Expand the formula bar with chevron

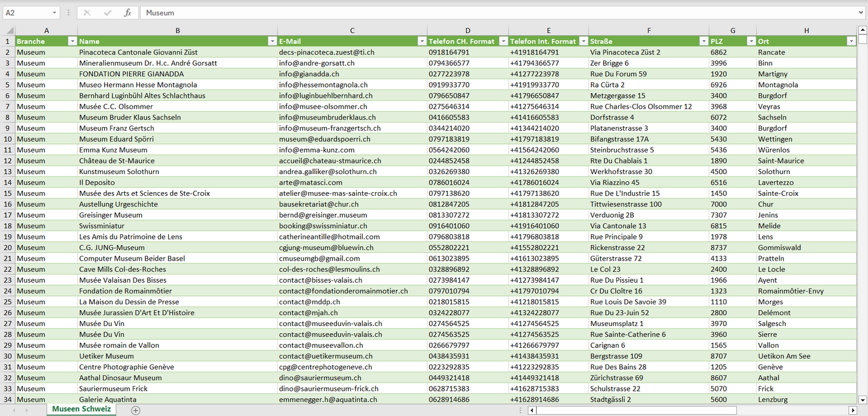861,13
